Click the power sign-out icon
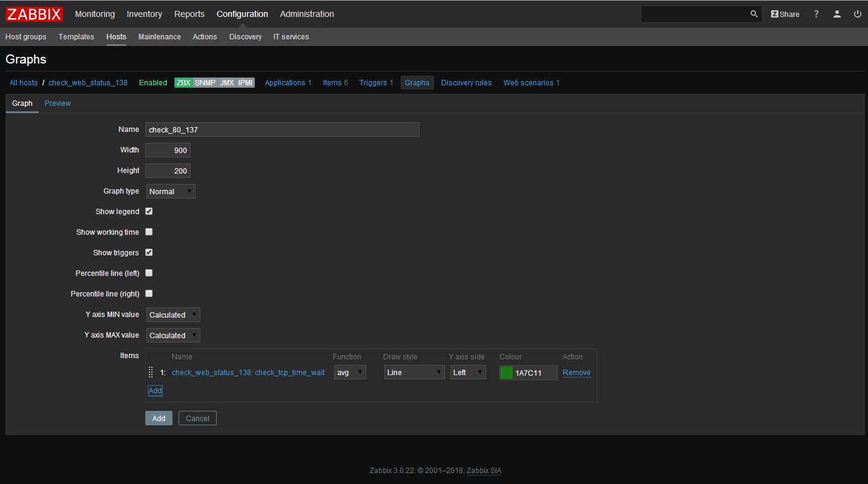Image resolution: width=868 pixels, height=484 pixels. pyautogui.click(x=858, y=14)
